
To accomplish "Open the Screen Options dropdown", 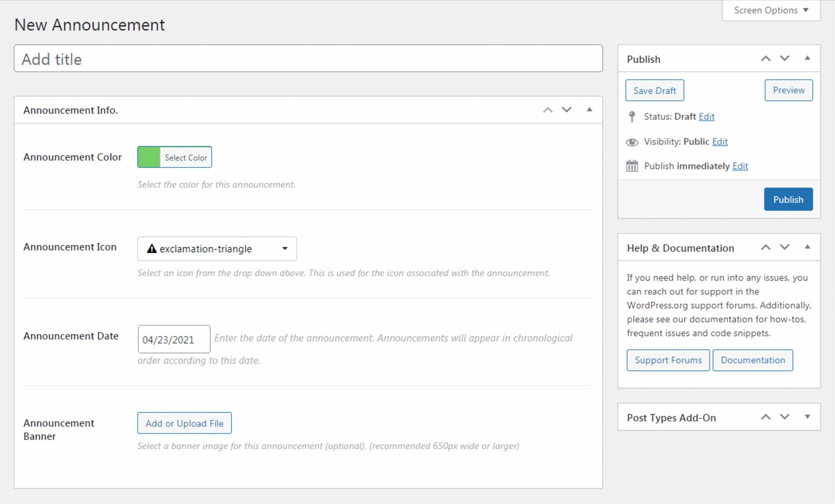I will click(x=770, y=10).
